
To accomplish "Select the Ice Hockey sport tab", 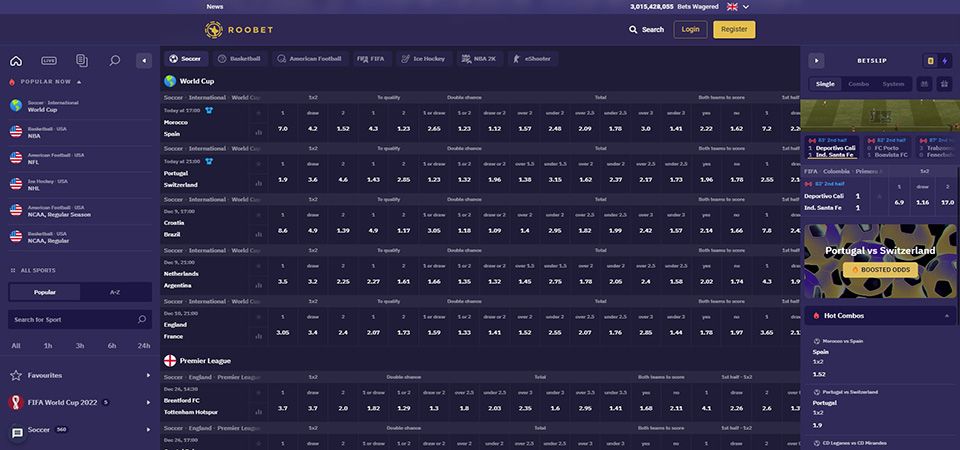I will [x=424, y=59].
